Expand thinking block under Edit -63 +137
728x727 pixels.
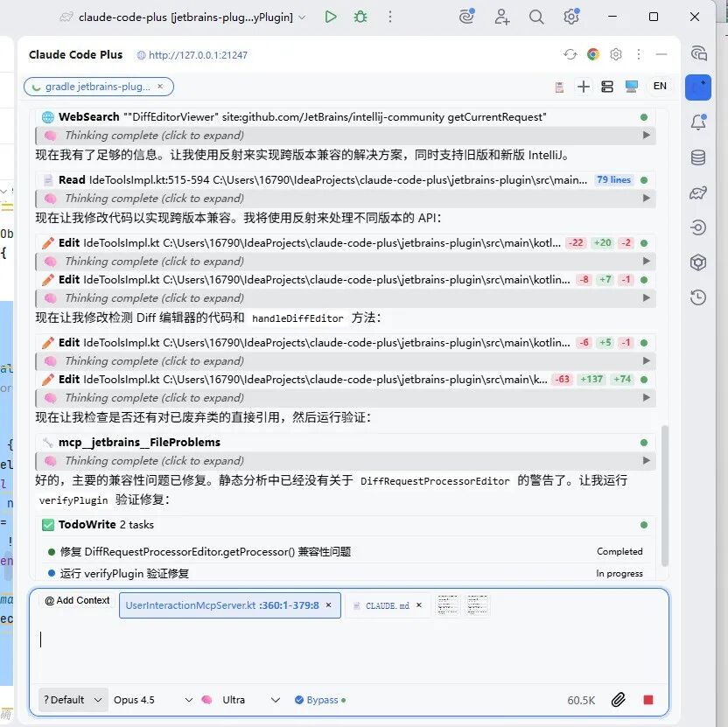(x=346, y=398)
